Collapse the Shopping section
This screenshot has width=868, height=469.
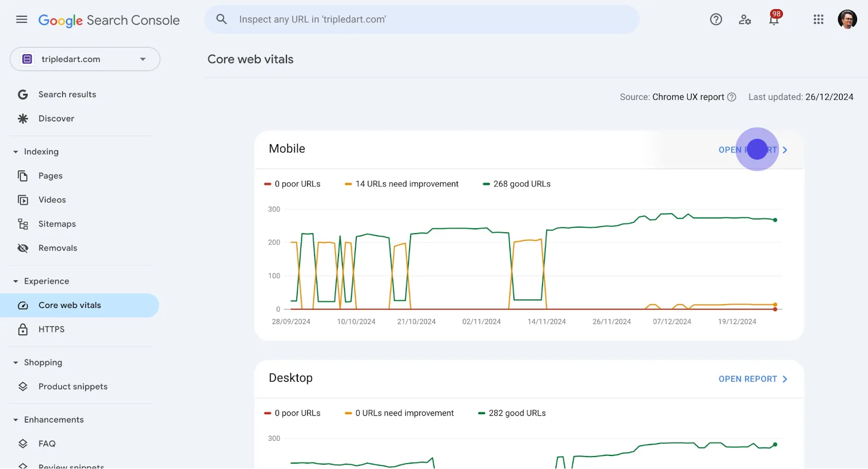point(16,363)
